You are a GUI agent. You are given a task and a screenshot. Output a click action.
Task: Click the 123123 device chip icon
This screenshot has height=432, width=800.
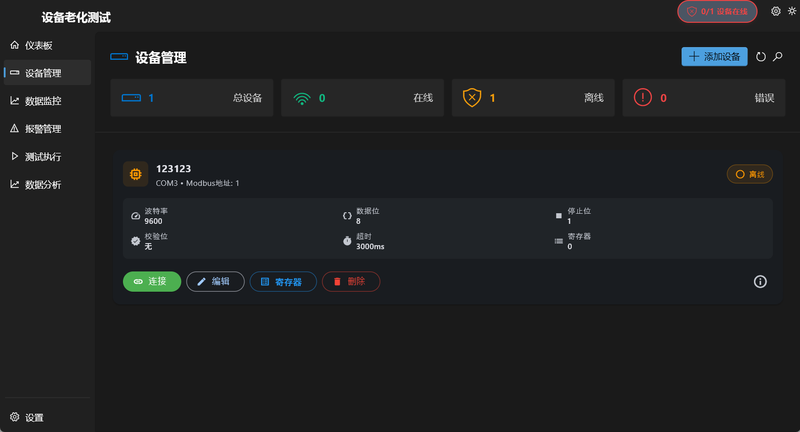click(135, 174)
